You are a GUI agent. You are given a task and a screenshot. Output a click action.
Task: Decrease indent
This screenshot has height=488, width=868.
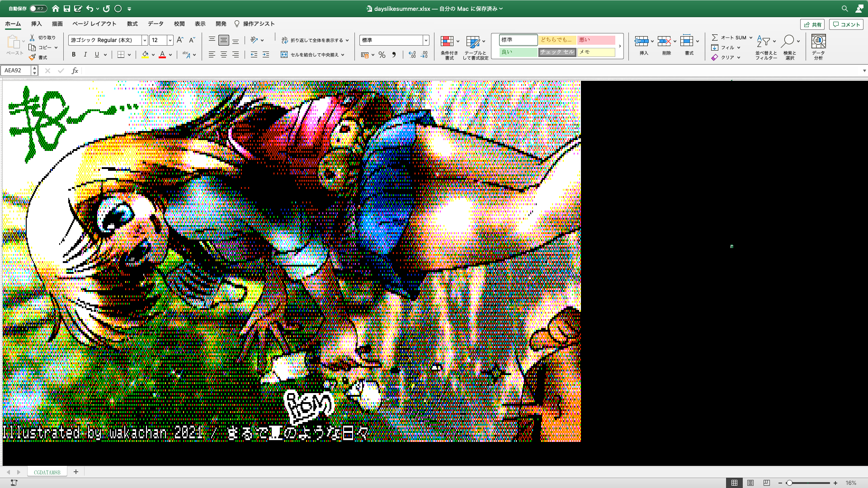click(x=254, y=55)
